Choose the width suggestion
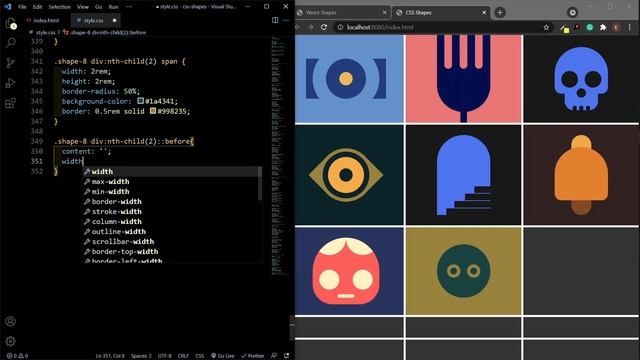Screen dimensions: 640x360 click(171, 171)
